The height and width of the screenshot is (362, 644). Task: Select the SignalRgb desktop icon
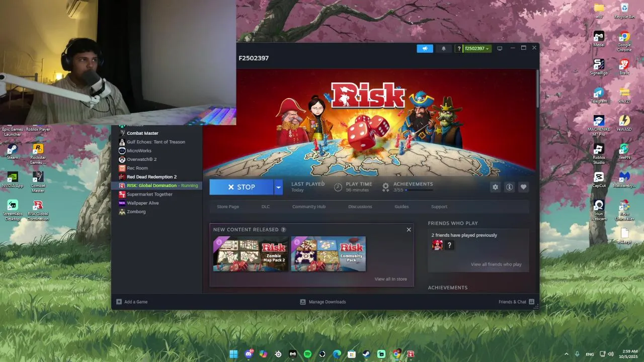599,67
